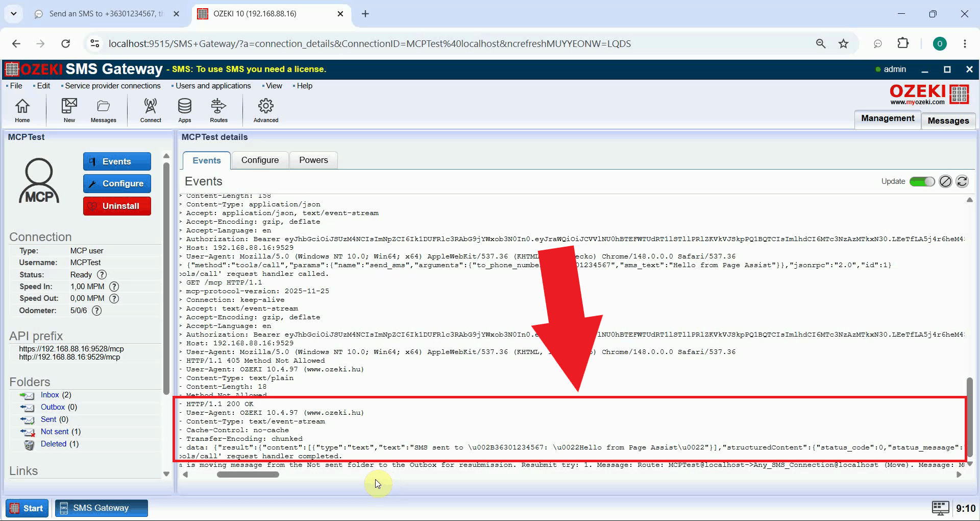Click the help icon next to Speed Out
Screen dimensions: 980x521
pos(114,298)
